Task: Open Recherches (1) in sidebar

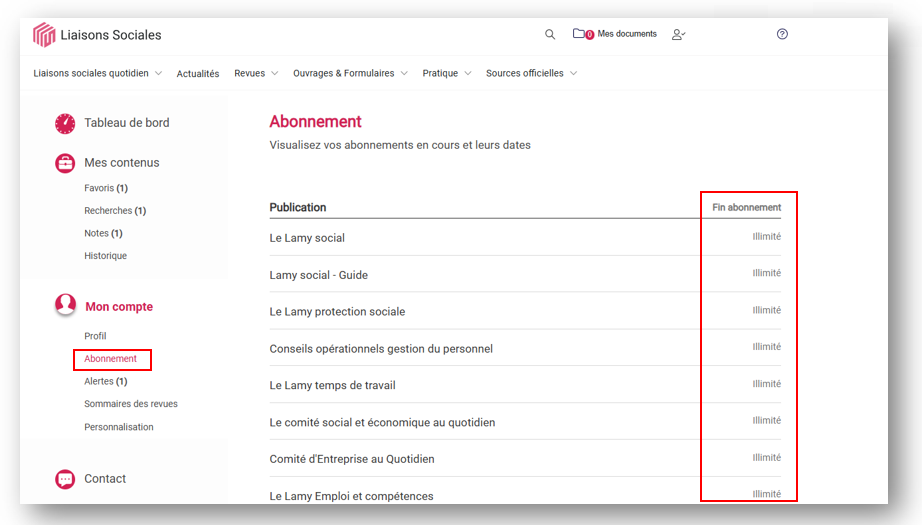Action: point(115,210)
